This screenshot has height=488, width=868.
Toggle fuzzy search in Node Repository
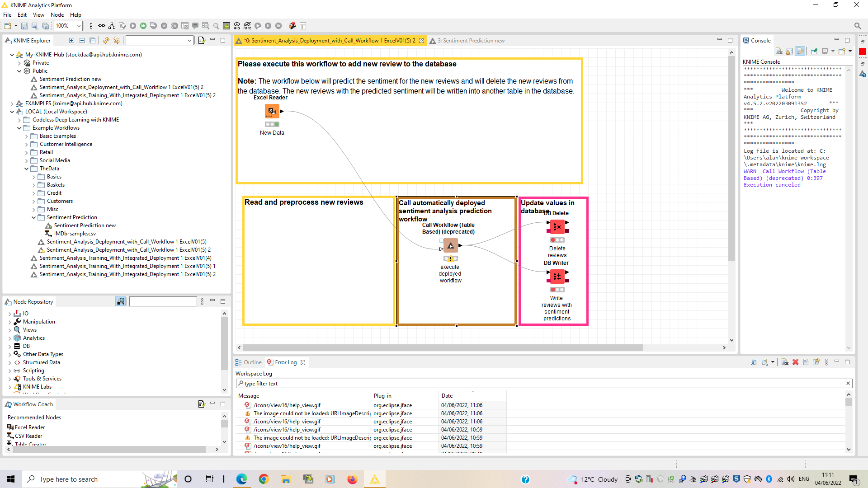(120, 301)
